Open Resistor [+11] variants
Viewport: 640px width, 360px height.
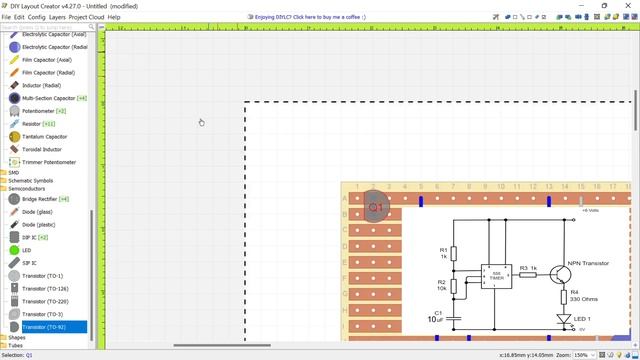[x=49, y=124]
